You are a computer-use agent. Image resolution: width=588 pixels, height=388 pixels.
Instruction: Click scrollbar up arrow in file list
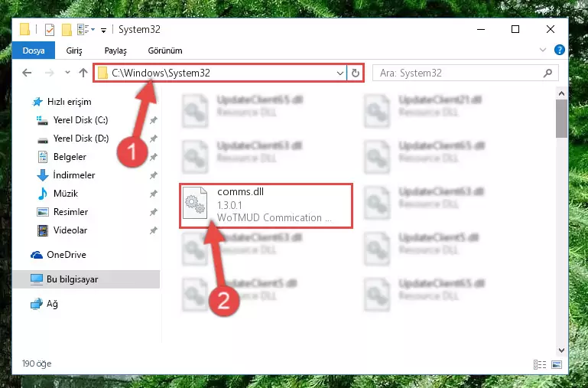(x=561, y=93)
